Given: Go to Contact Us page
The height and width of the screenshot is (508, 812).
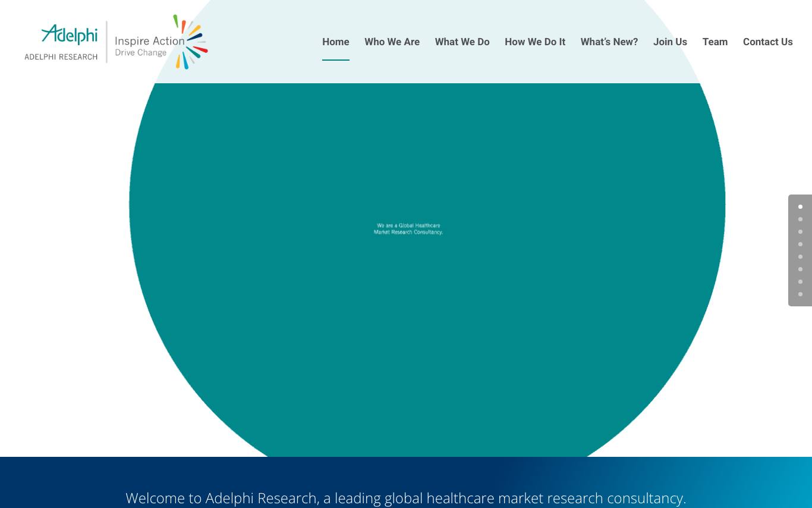Looking at the screenshot, I should click(768, 42).
